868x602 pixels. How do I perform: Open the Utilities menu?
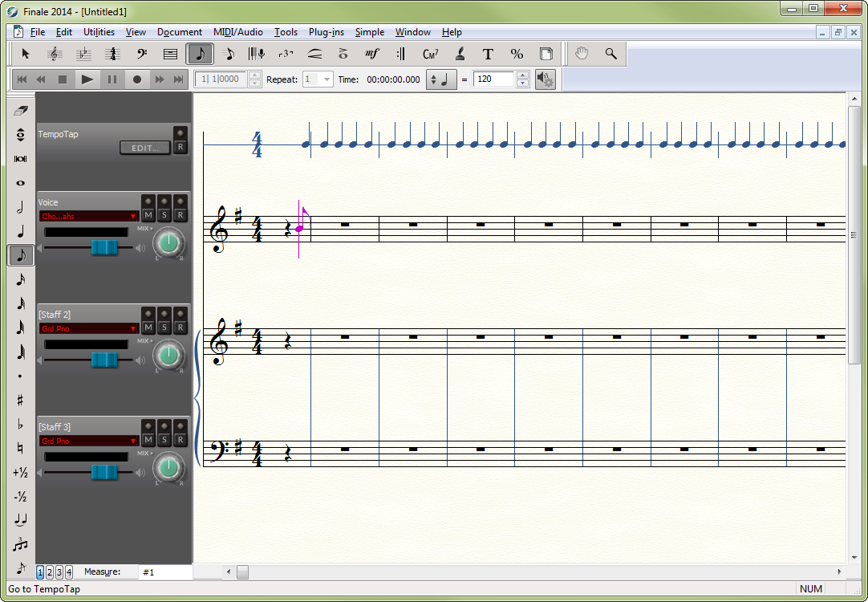pos(99,32)
